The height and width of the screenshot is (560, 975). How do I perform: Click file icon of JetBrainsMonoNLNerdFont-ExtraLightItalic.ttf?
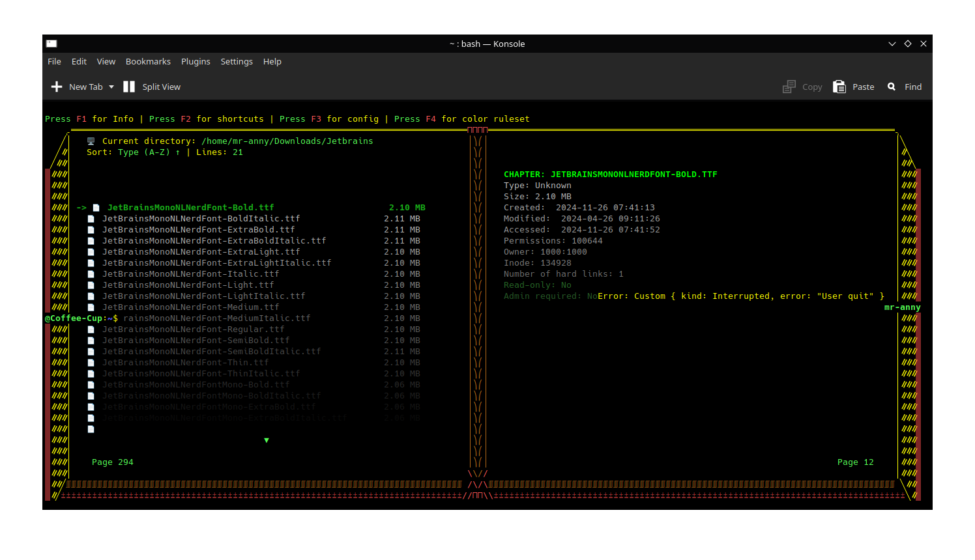[x=91, y=263]
